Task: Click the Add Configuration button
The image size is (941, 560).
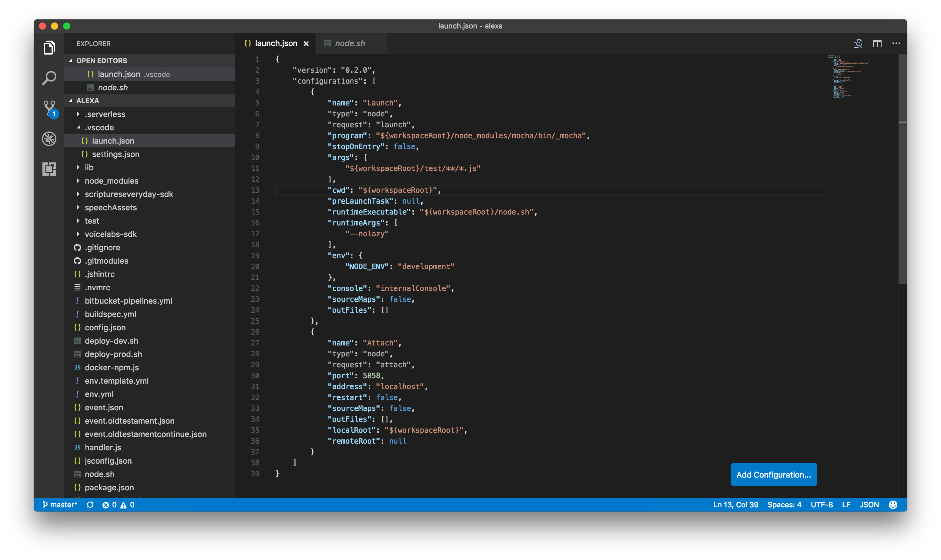Action: point(773,475)
